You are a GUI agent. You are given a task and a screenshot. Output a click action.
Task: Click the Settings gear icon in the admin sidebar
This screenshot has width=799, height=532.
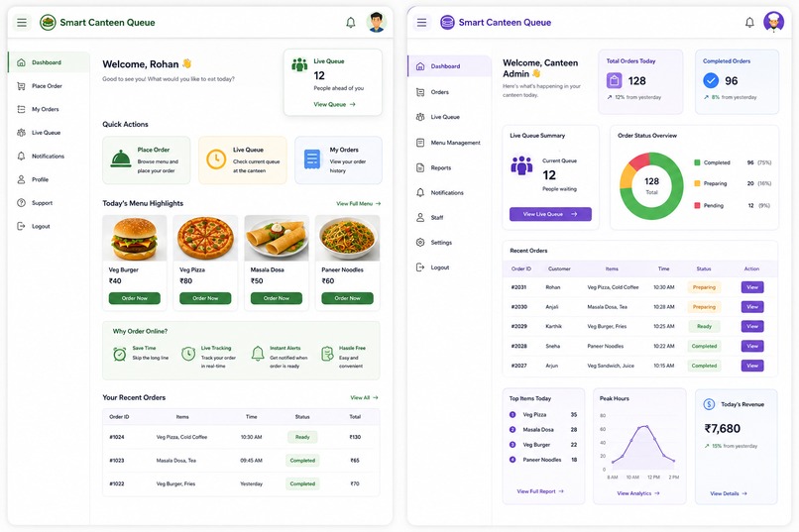click(x=420, y=243)
